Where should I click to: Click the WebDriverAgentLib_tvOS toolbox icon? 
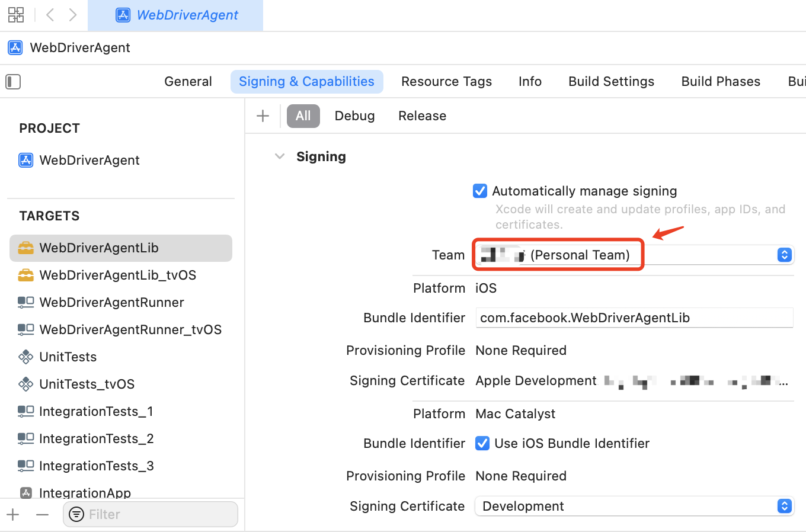point(26,275)
